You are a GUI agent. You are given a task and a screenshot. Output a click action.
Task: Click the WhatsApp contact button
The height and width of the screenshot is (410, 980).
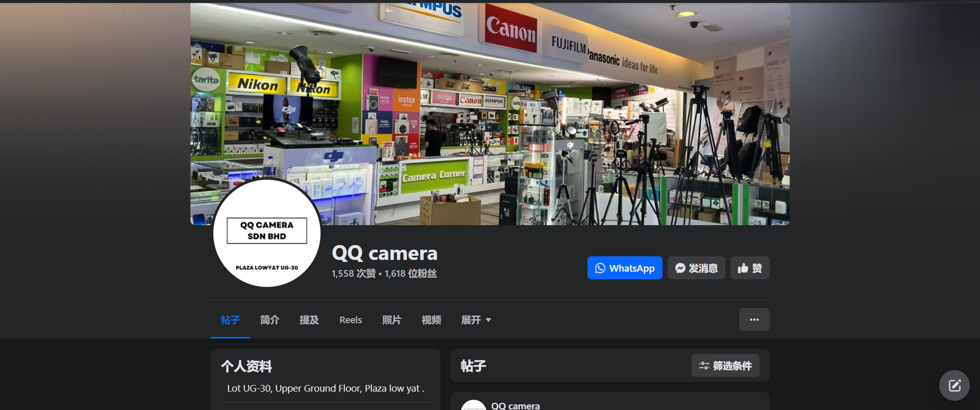pos(624,268)
